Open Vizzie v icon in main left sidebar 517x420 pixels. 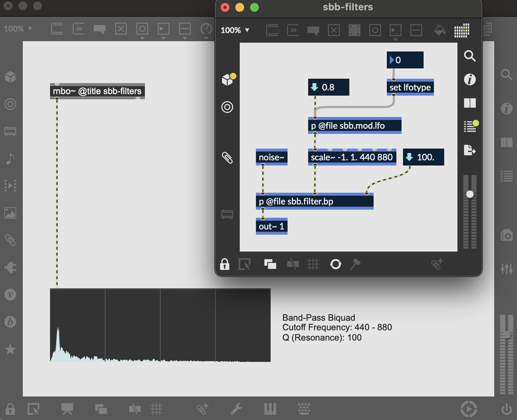click(x=10, y=295)
